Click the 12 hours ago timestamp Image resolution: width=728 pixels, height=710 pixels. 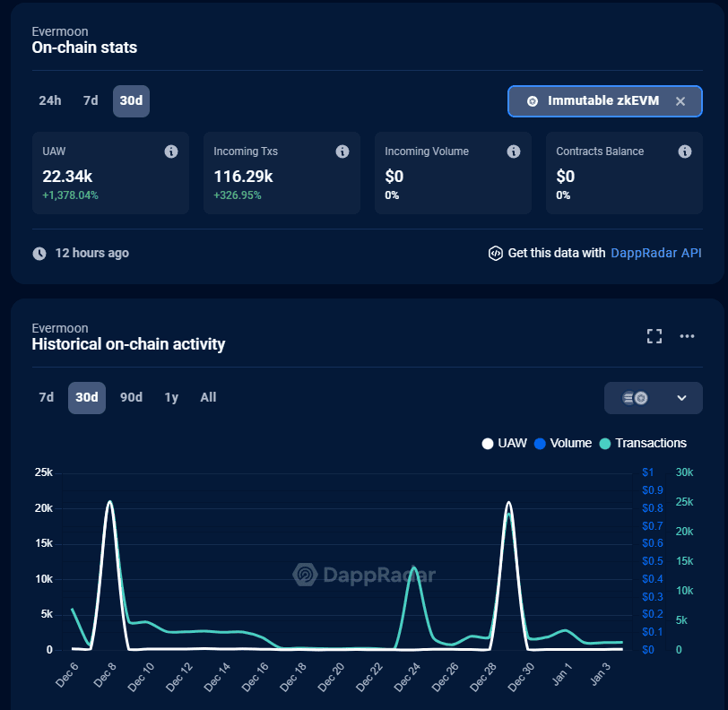point(92,253)
